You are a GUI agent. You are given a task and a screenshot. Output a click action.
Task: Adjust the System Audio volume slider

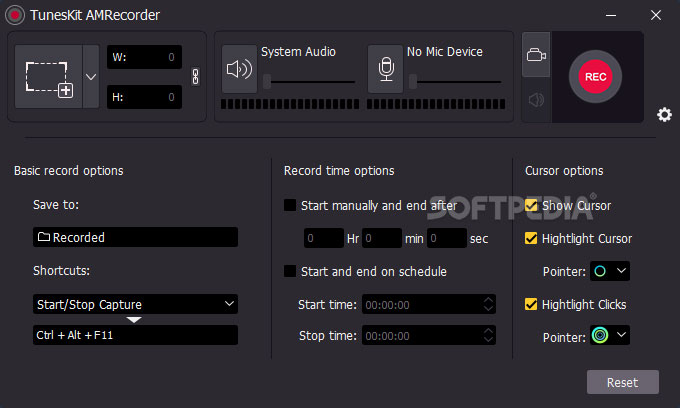[310, 82]
